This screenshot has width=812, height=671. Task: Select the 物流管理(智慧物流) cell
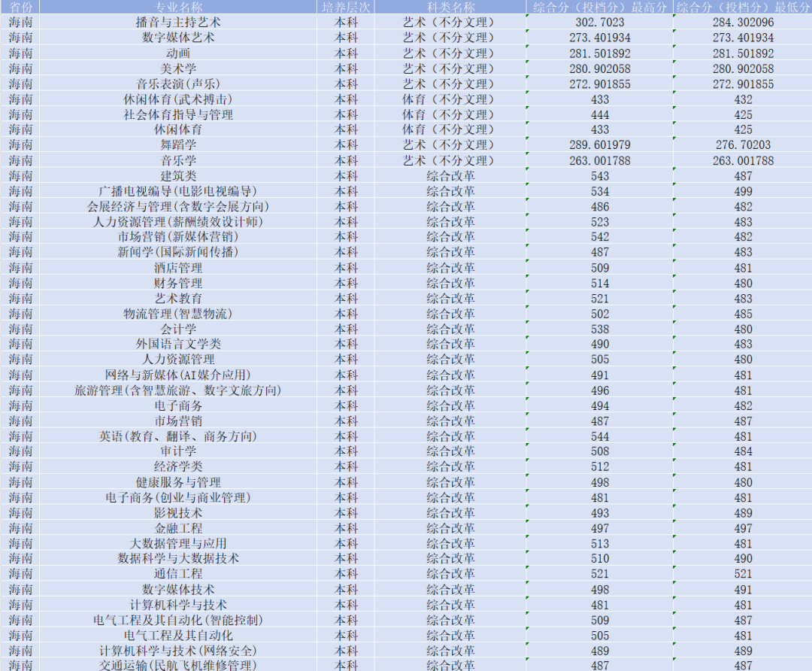pos(178,314)
